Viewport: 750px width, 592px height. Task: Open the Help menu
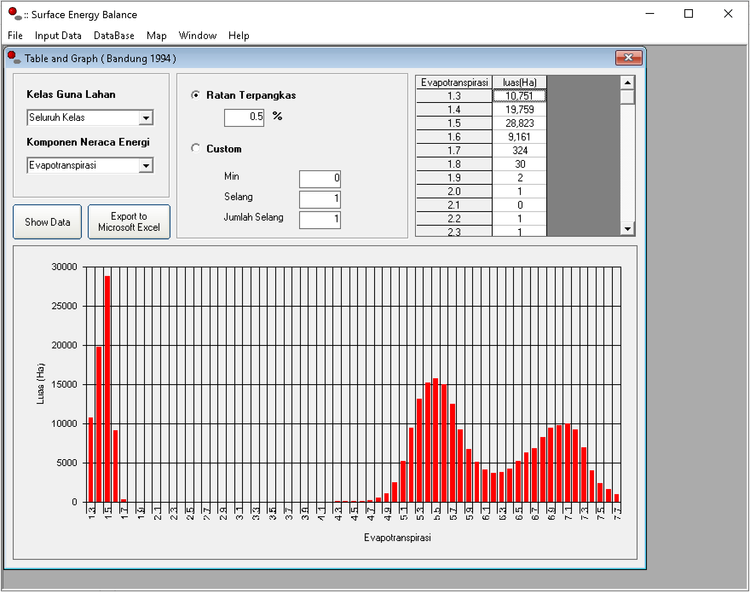(239, 35)
